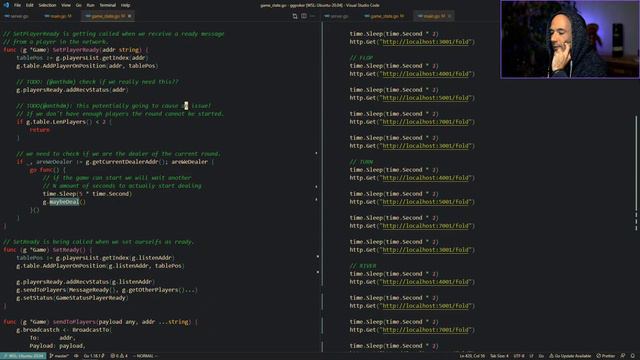Click the Prettier status item
This screenshot has width=640, height=360.
tap(606, 356)
